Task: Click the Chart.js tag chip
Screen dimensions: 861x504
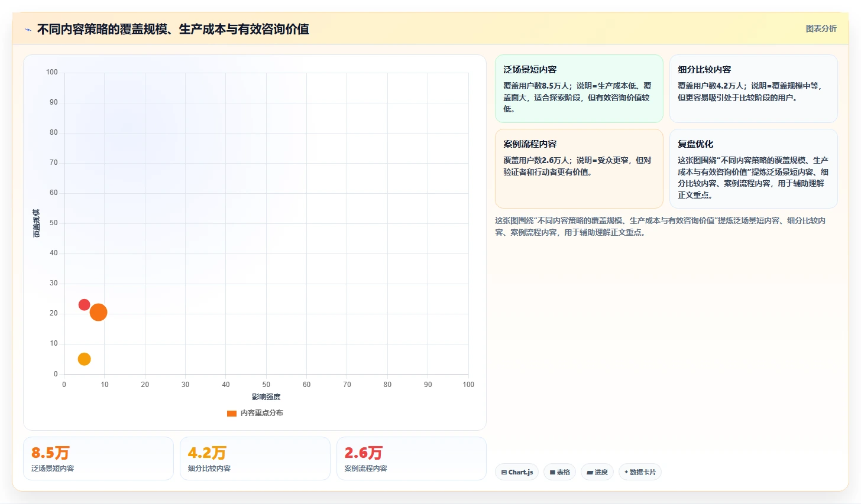Action: [x=516, y=472]
